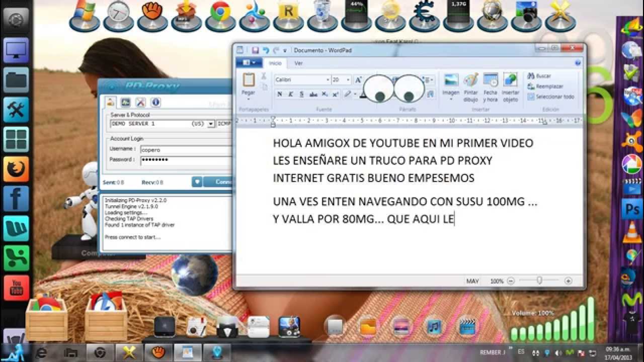Screen dimensions: 644x362
Task: Click the Pintar dibujo icon
Action: (470, 80)
